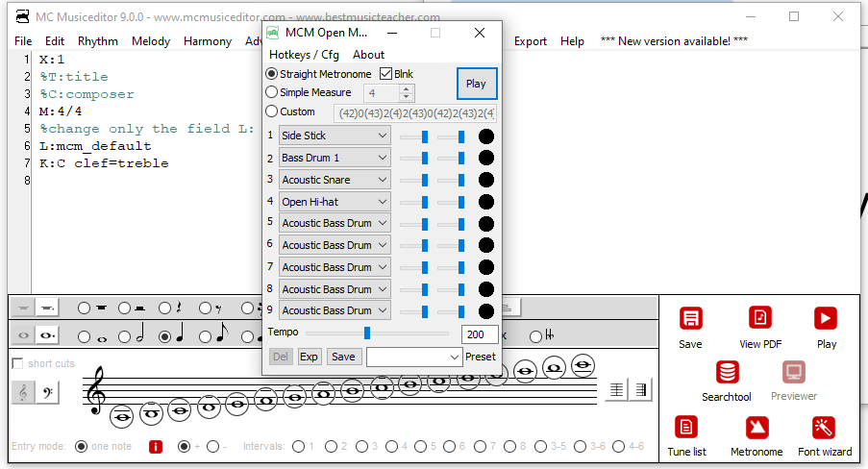This screenshot has height=469, width=868.
Task: Select Simple Measure option
Action: (272, 92)
